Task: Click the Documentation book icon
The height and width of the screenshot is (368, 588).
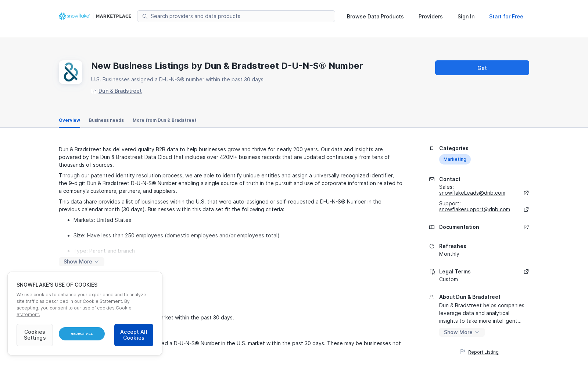Action: [x=432, y=227]
